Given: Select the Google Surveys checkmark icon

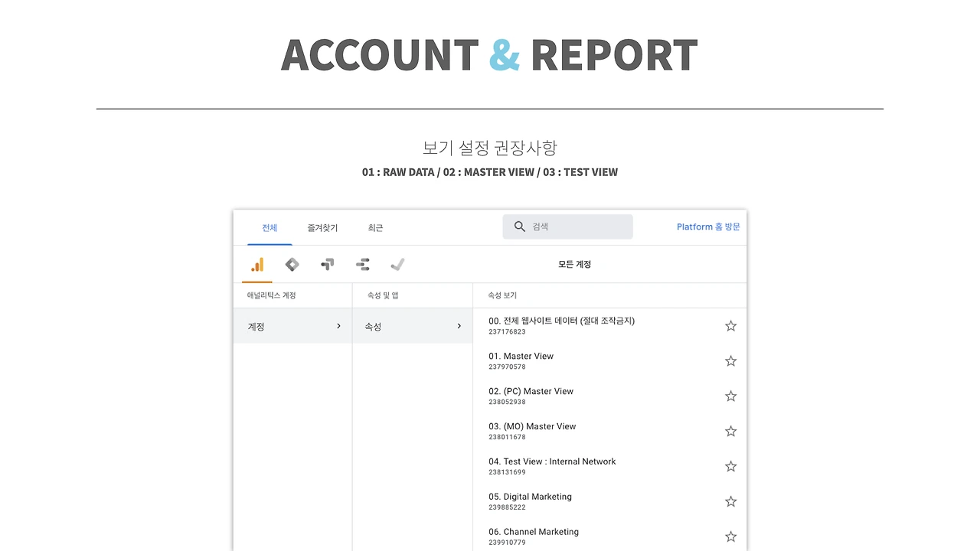Looking at the screenshot, I should pyautogui.click(x=397, y=264).
